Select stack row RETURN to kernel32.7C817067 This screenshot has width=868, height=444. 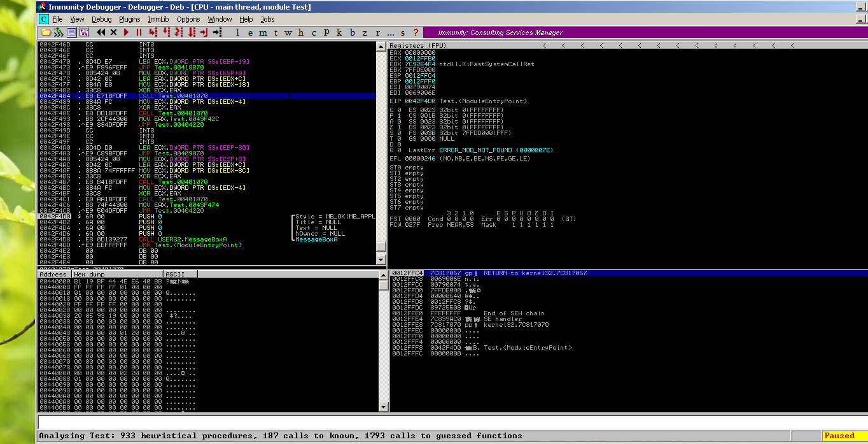tap(535, 273)
